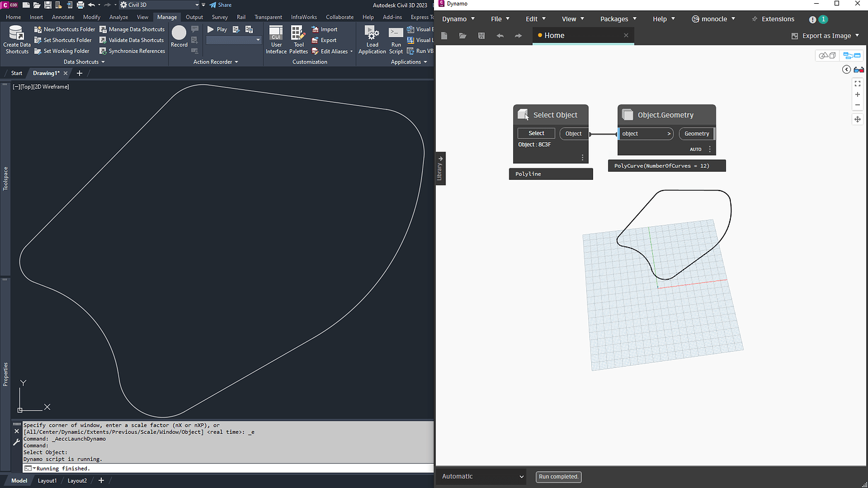Switch to the Annotate ribbon tab
This screenshot has height=488, width=868.
pos(63,17)
